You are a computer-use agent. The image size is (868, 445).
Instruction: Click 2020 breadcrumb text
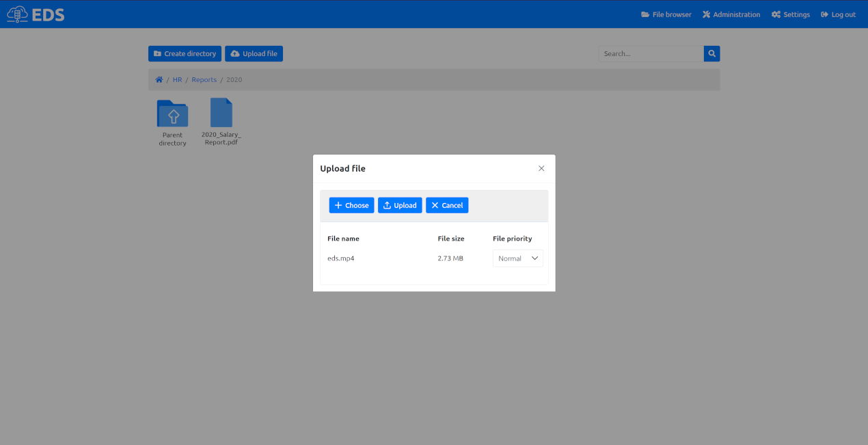234,80
